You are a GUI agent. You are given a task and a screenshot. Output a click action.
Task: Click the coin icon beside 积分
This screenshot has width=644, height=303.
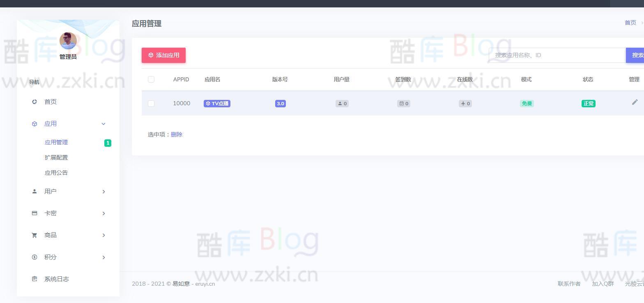click(x=34, y=257)
